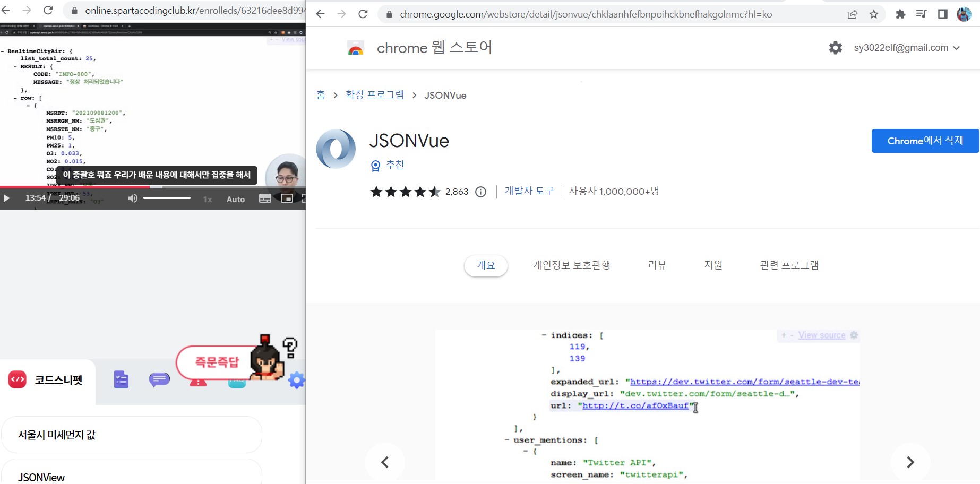The height and width of the screenshot is (484, 980).
Task: Open the checklist document icon in the sidebar tabs
Action: [121, 379]
